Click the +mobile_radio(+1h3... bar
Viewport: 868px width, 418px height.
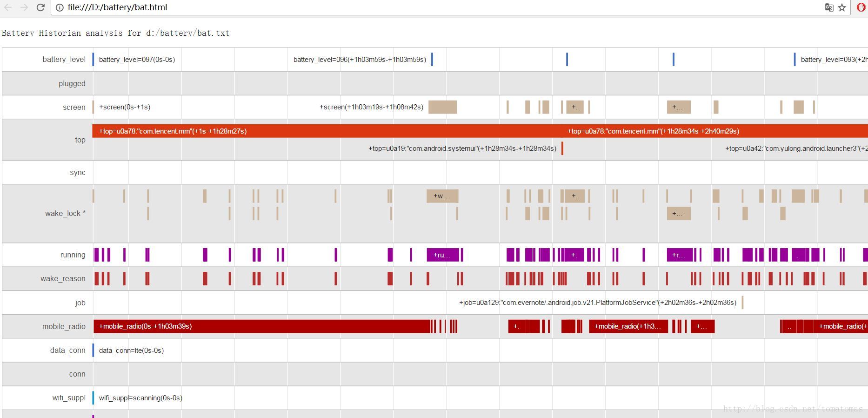click(x=628, y=326)
